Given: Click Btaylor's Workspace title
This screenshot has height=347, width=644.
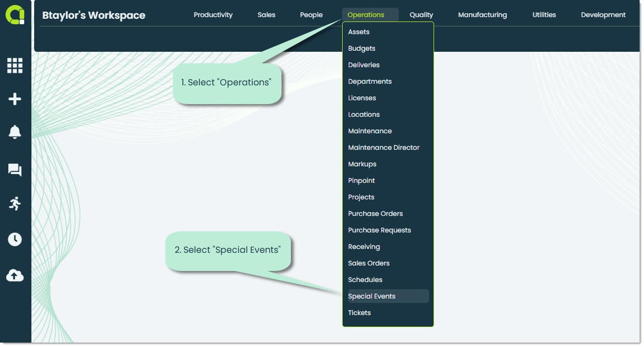Looking at the screenshot, I should point(93,15).
